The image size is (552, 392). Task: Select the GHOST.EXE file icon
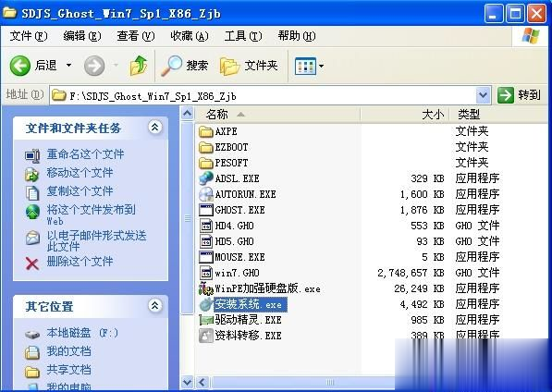point(206,210)
